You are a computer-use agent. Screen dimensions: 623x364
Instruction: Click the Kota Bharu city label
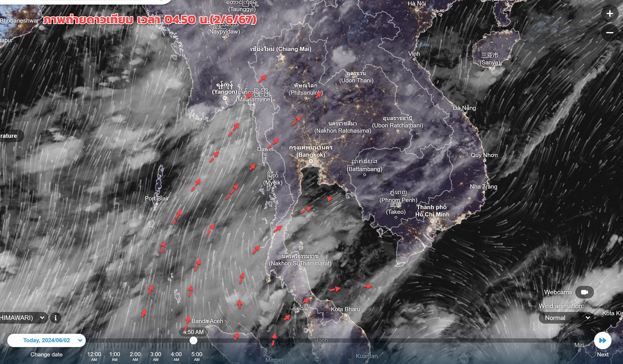click(346, 309)
